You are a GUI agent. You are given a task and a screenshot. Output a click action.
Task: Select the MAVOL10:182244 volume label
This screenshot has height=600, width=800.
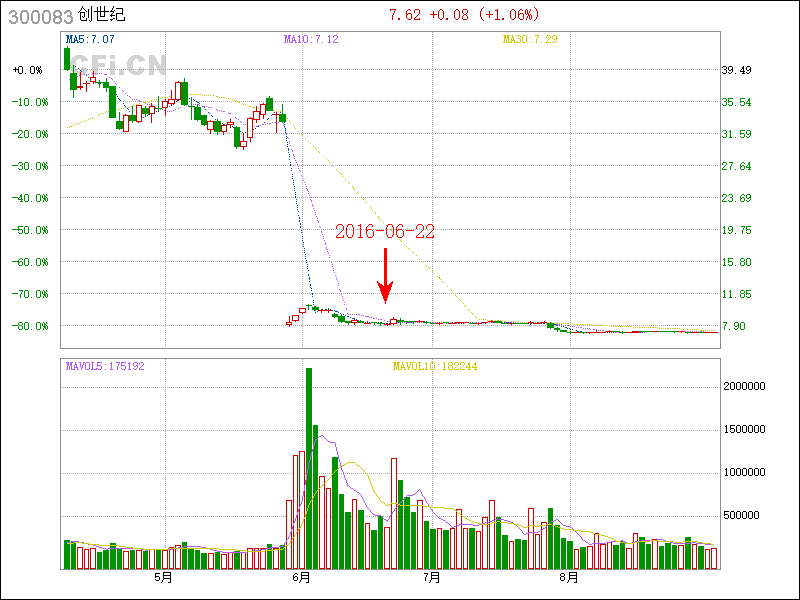(x=435, y=366)
